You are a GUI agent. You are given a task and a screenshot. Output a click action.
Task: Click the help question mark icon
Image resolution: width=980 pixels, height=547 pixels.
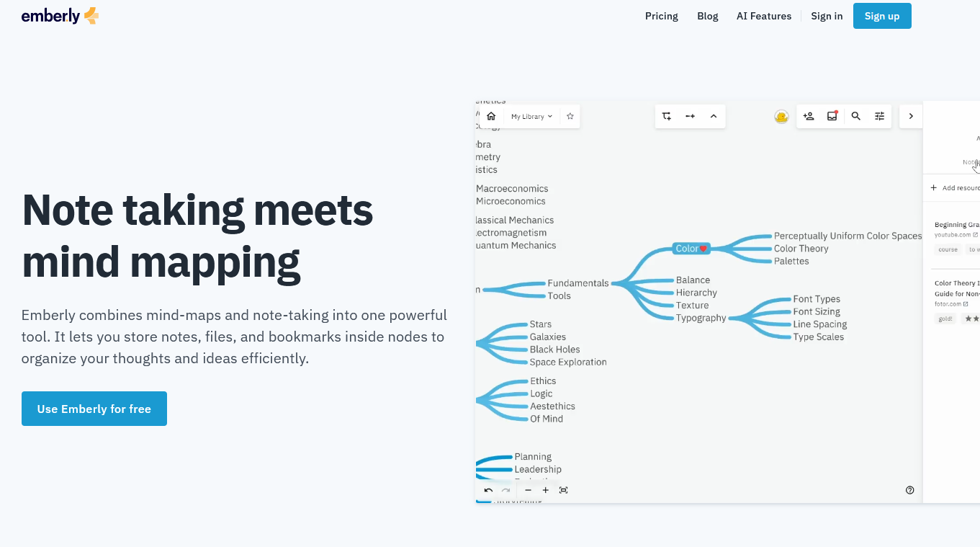point(910,490)
